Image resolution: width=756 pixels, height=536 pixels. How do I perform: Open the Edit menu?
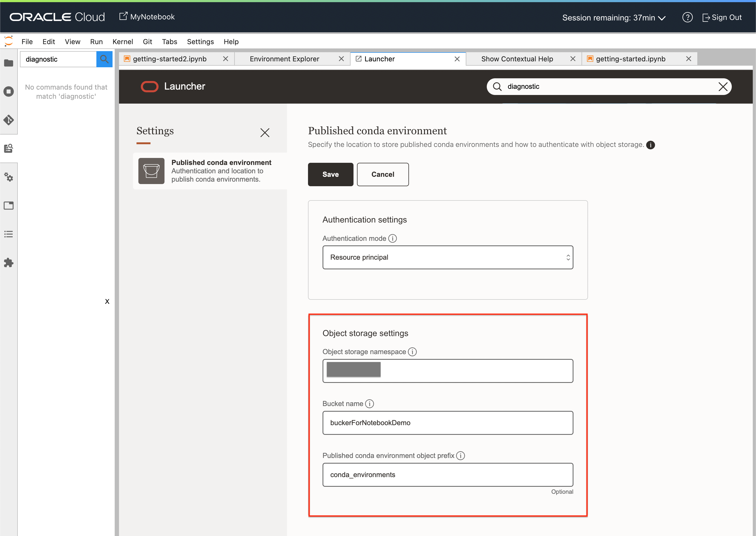[x=48, y=42]
